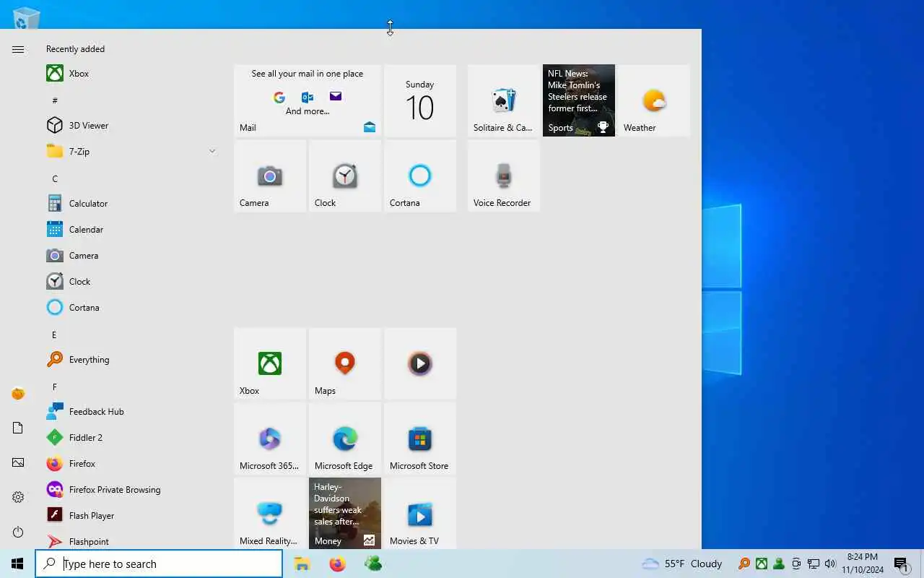Open the volume control in the tray
The image size is (924, 578).
(x=830, y=564)
